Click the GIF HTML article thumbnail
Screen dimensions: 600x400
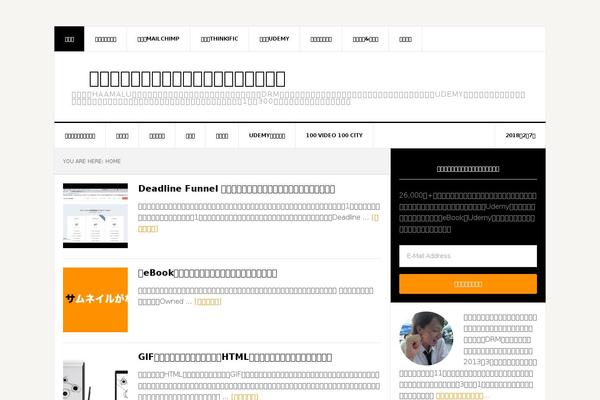[x=95, y=380]
